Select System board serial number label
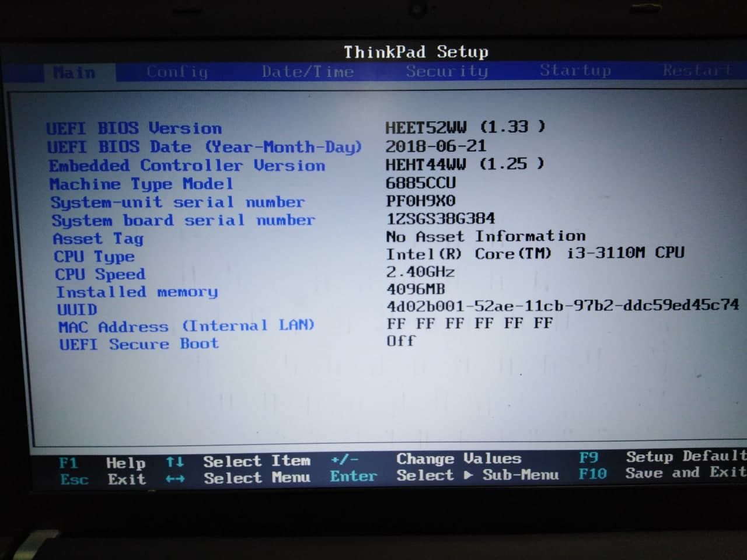This screenshot has height=560, width=747. coord(183,220)
